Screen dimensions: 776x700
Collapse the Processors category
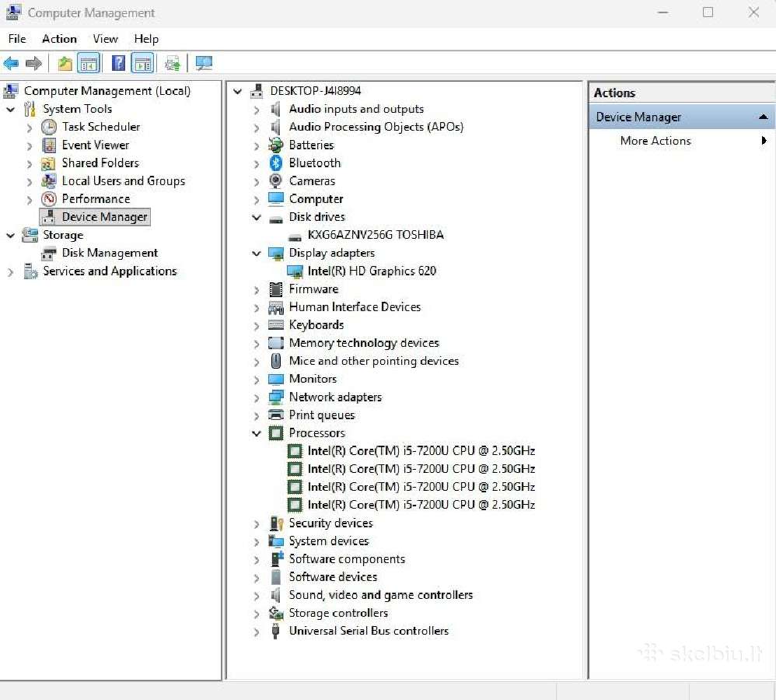pos(257,433)
